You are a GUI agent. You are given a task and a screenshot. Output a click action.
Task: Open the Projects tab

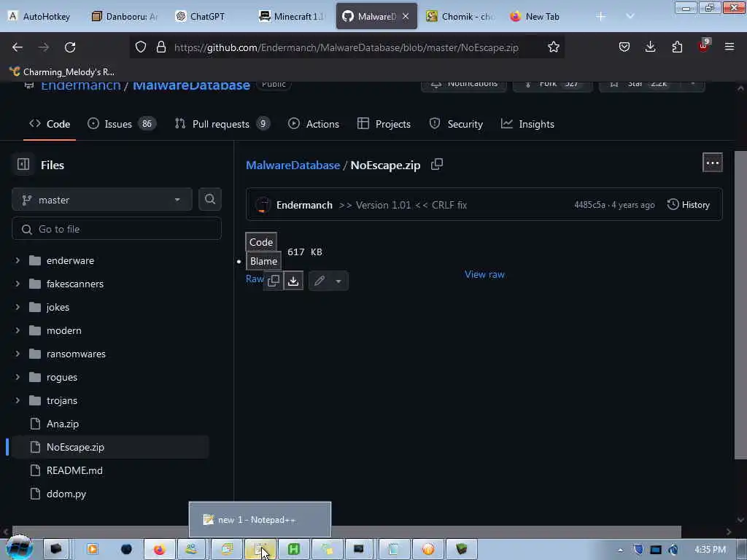tap(384, 124)
